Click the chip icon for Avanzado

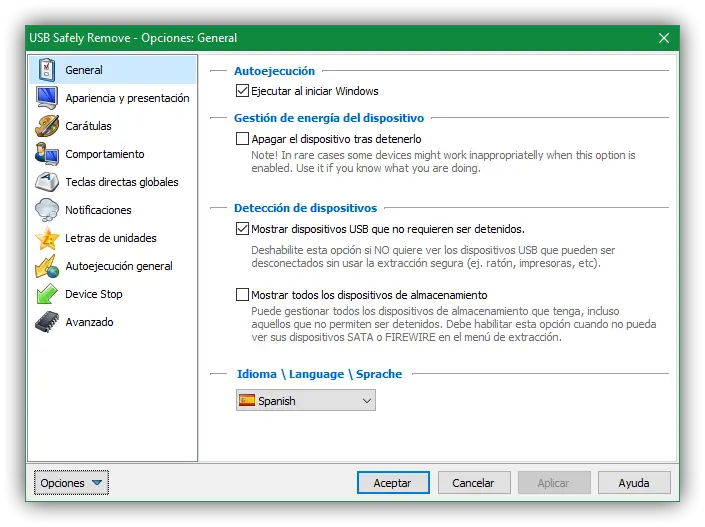pyautogui.click(x=47, y=322)
